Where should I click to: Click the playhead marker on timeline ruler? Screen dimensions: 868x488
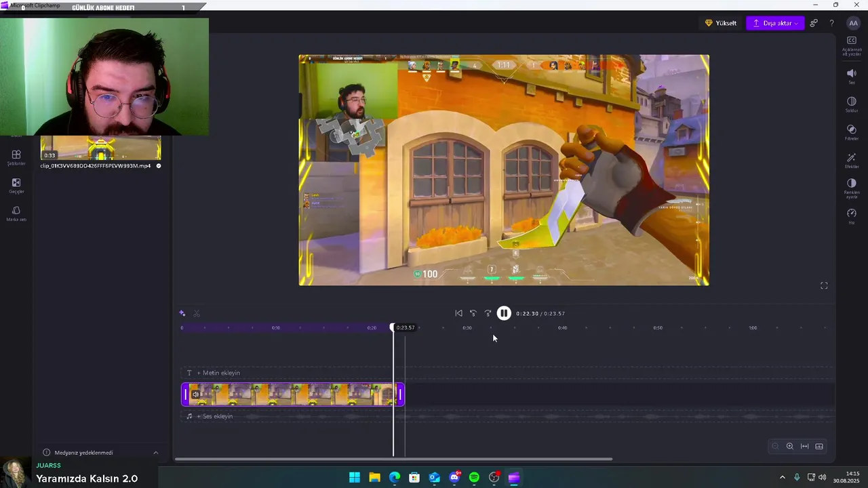pyautogui.click(x=393, y=328)
